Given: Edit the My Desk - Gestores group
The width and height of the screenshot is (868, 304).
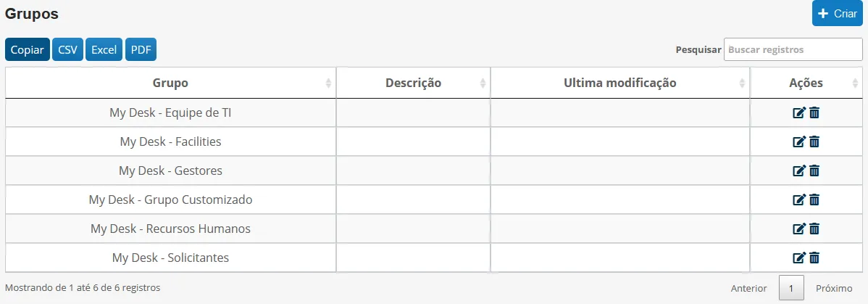Looking at the screenshot, I should [798, 171].
